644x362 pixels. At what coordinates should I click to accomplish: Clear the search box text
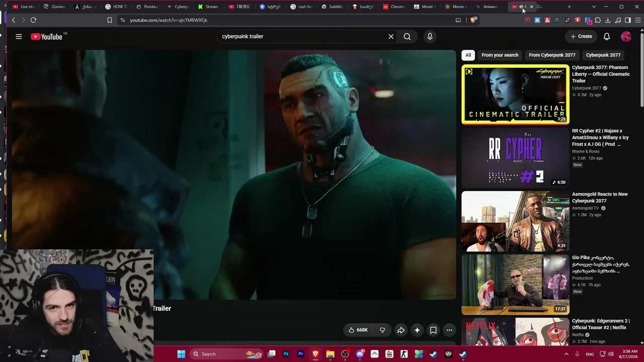[391, 36]
